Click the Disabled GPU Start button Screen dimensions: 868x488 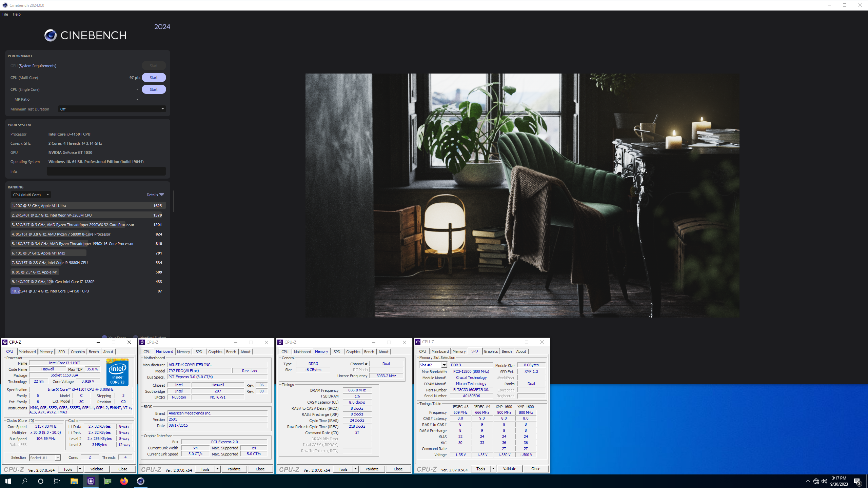pyautogui.click(x=154, y=66)
